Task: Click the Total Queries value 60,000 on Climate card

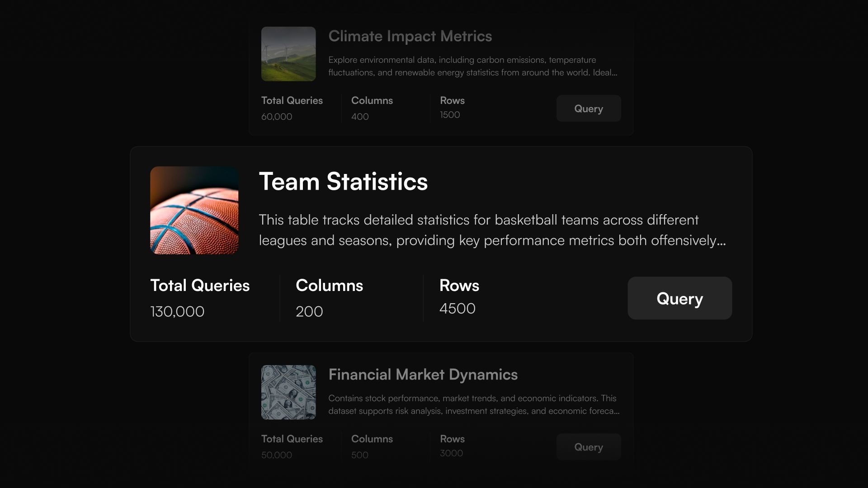Action: click(x=276, y=116)
